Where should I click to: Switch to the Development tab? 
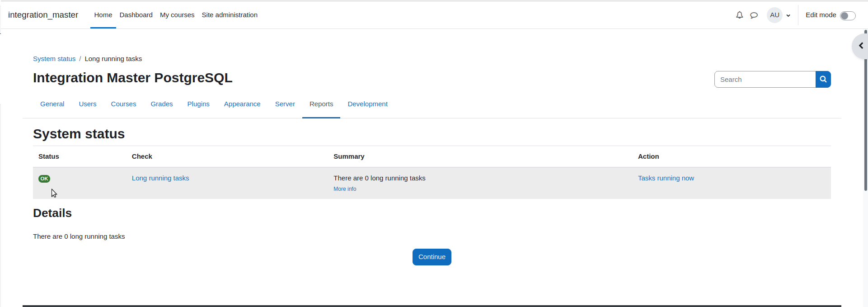pyautogui.click(x=367, y=104)
